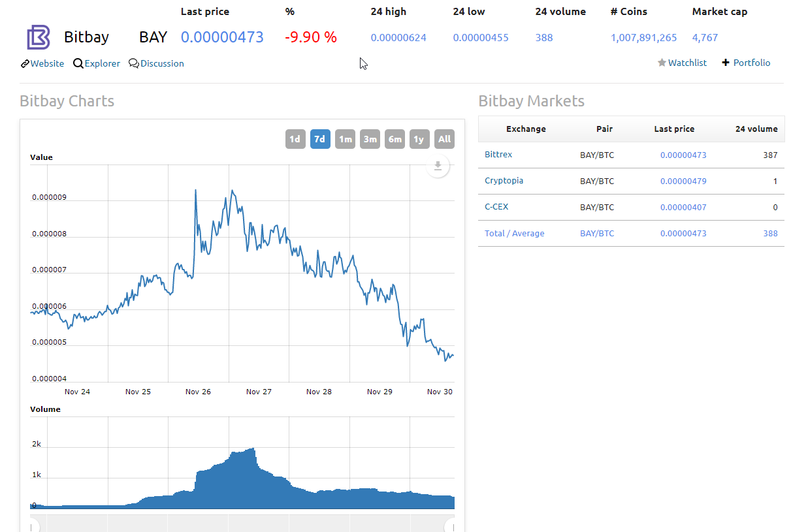
Task: Click the -9.90 % change value
Action: click(311, 37)
